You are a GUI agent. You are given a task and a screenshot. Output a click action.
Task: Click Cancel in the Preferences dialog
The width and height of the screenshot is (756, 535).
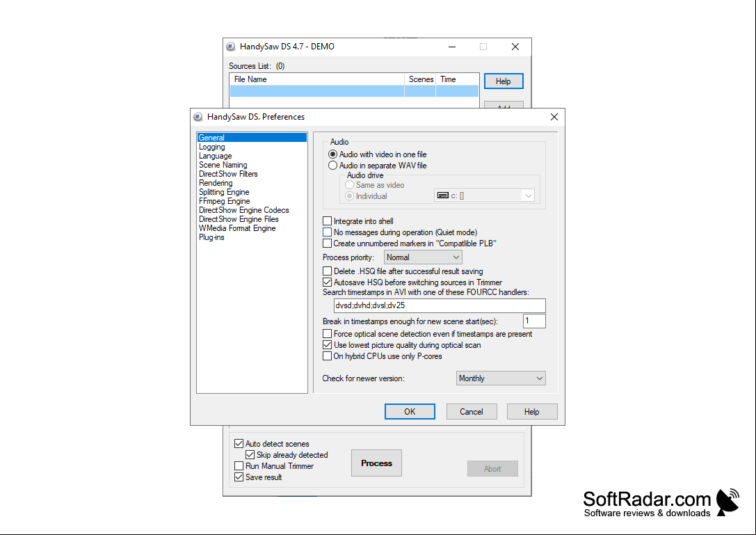(x=472, y=411)
